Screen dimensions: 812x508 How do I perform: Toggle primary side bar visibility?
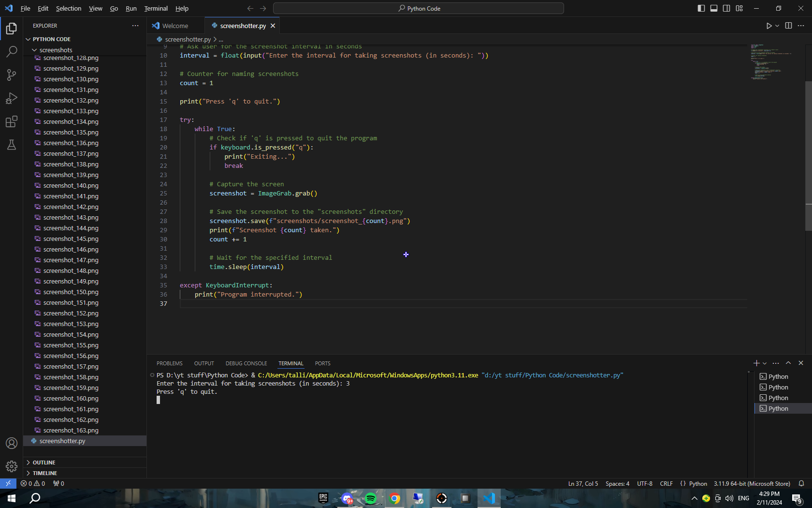click(x=701, y=8)
